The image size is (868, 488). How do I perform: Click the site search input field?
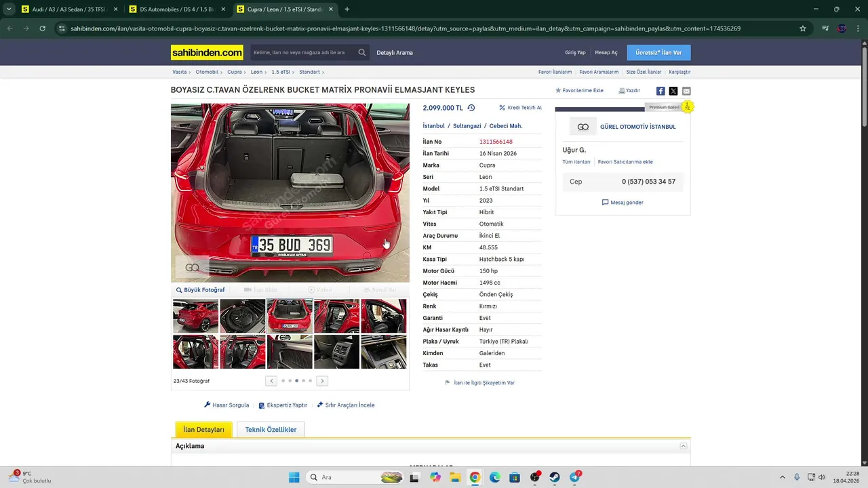[302, 52]
